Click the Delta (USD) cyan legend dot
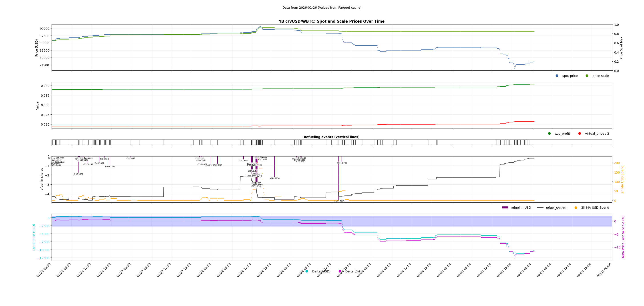This screenshot has width=644, height=306. click(x=307, y=271)
